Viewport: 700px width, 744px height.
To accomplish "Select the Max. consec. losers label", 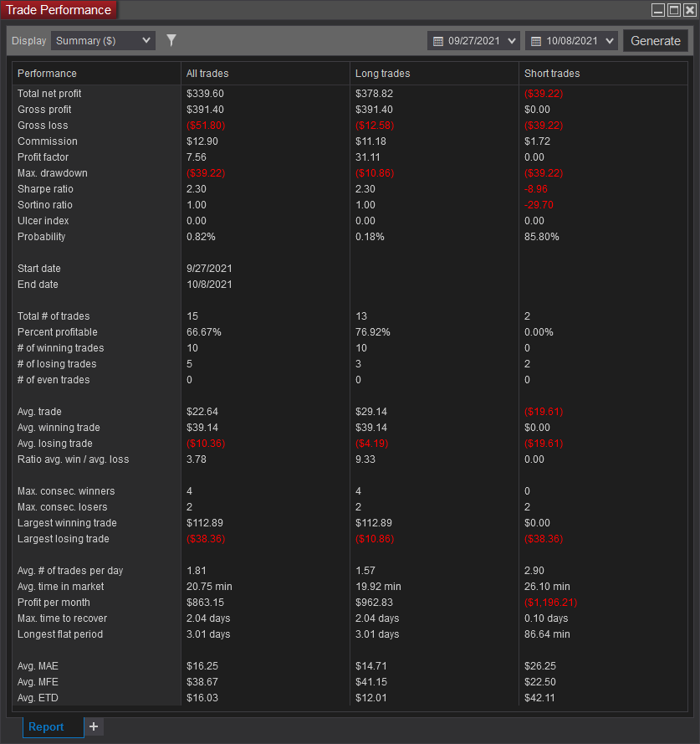I will click(x=63, y=507).
